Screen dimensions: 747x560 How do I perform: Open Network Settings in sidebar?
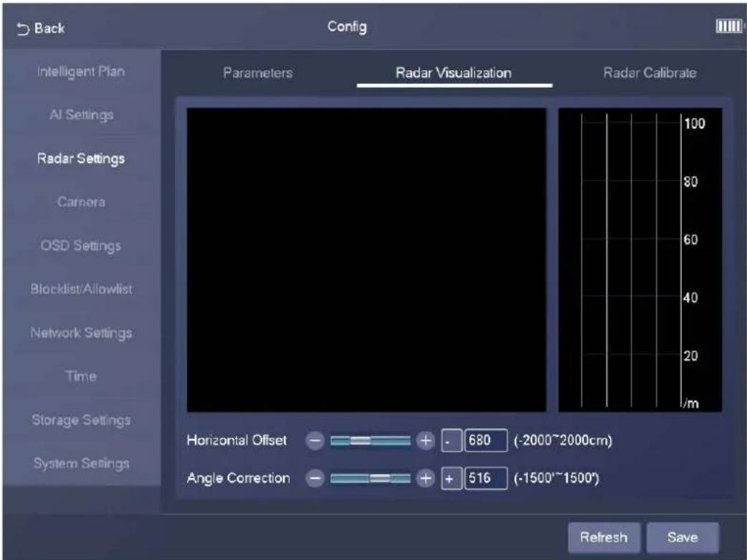click(x=81, y=333)
